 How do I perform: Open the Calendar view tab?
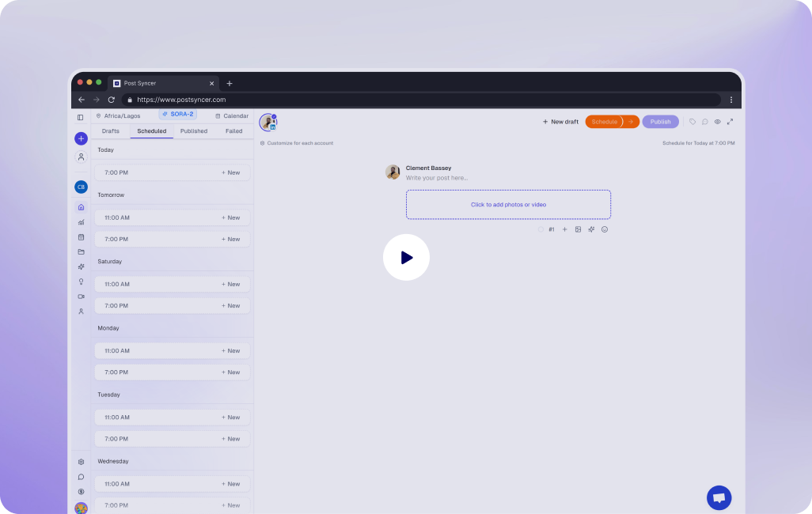tap(231, 115)
